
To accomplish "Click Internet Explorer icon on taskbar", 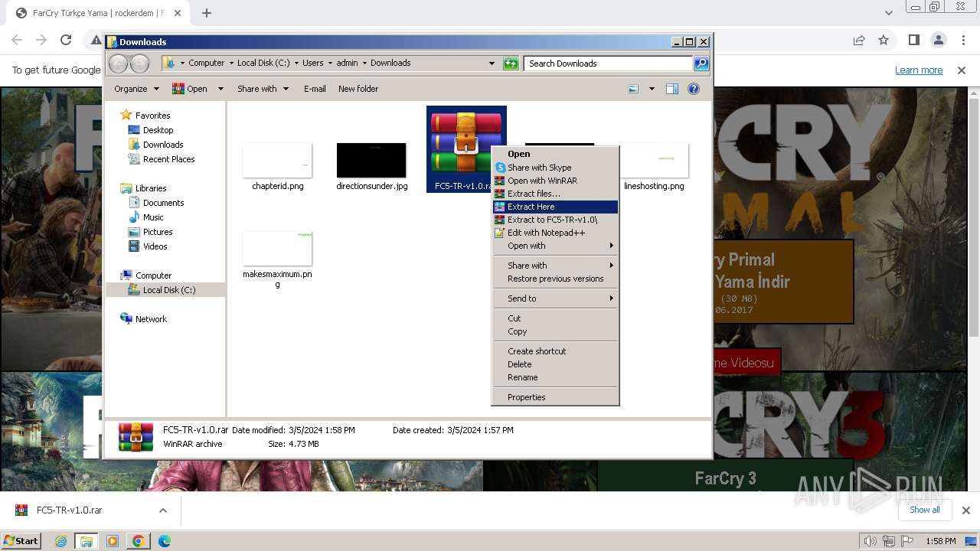I will [x=60, y=541].
